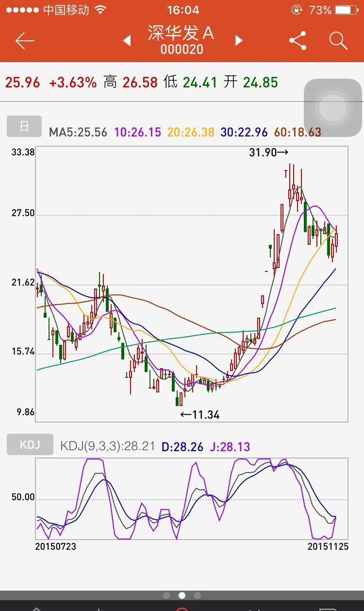Tap current price 25.96
The height and width of the screenshot is (611, 364).
point(22,83)
